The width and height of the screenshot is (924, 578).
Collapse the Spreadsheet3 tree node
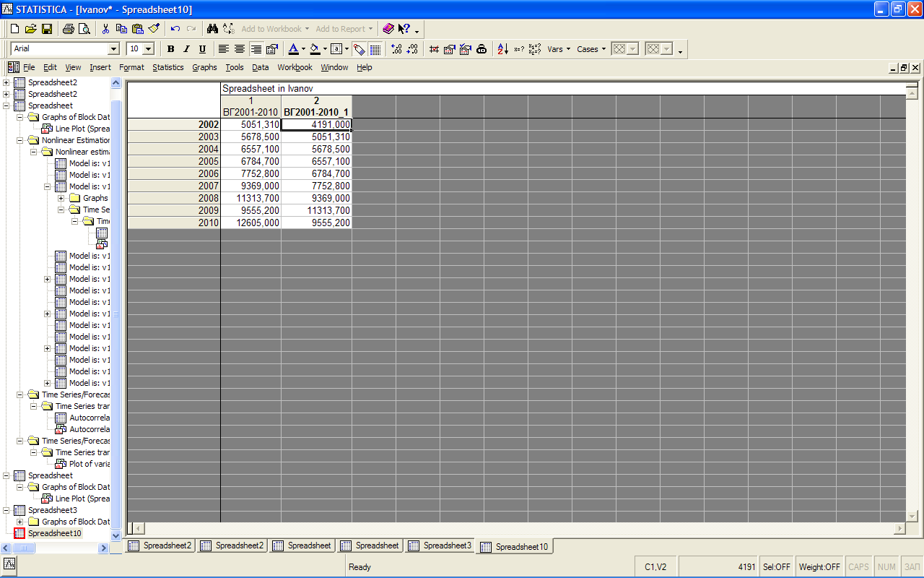tap(6, 510)
